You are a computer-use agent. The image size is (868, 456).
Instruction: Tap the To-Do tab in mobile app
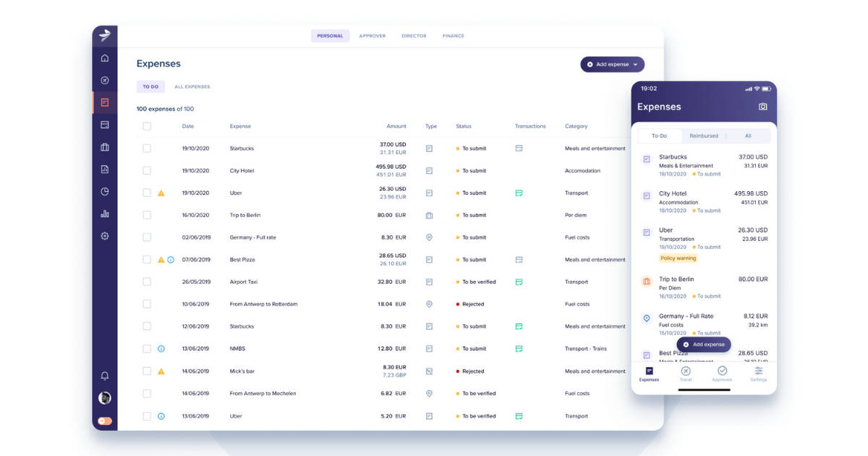pos(660,136)
